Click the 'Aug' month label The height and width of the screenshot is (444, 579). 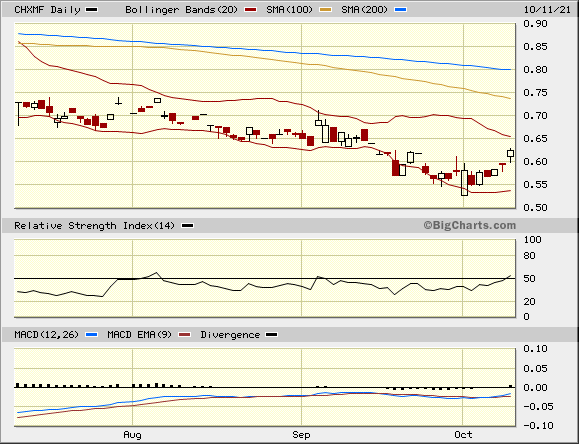coord(132,435)
